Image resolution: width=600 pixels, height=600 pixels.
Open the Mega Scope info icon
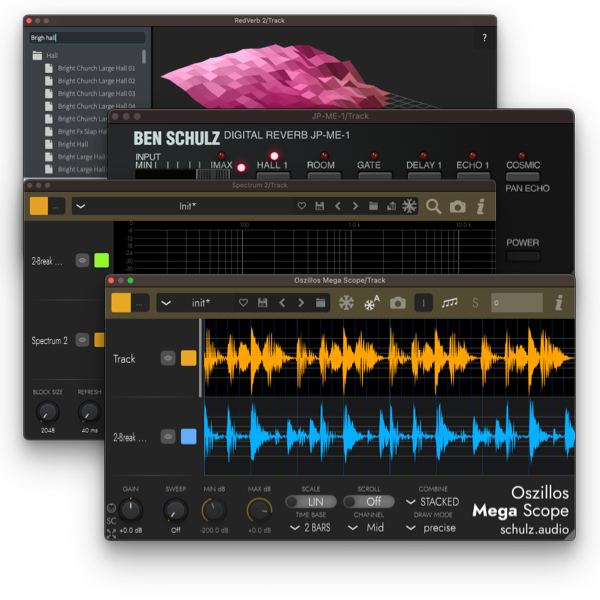(558, 303)
